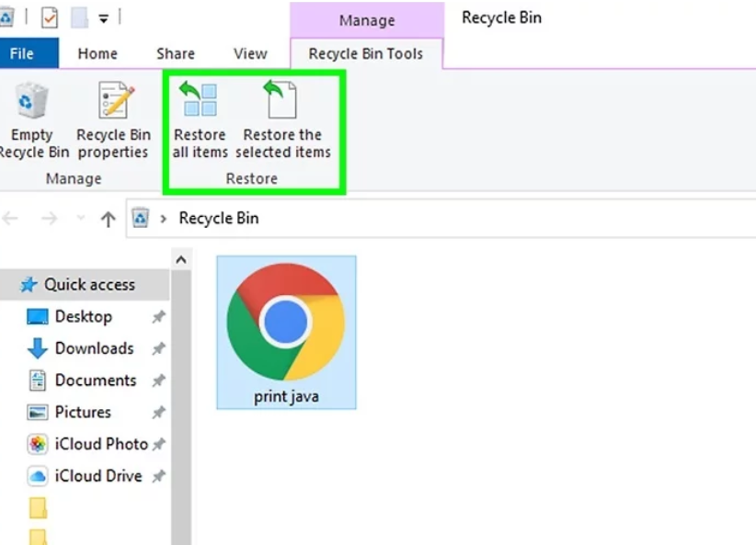Click the checkmark Properties icon in title bar
Image resolution: width=756 pixels, height=545 pixels.
click(x=49, y=17)
